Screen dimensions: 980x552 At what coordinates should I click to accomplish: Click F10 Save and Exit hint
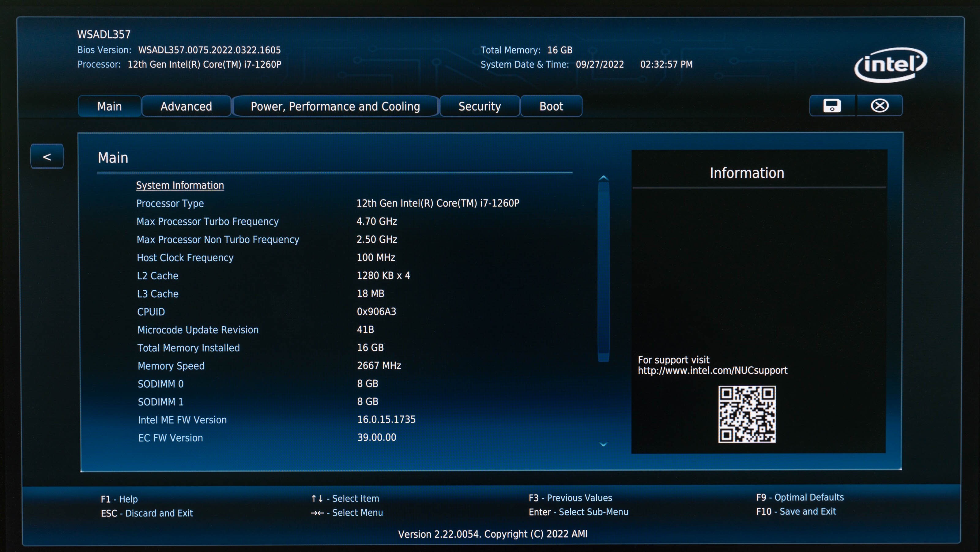click(796, 512)
